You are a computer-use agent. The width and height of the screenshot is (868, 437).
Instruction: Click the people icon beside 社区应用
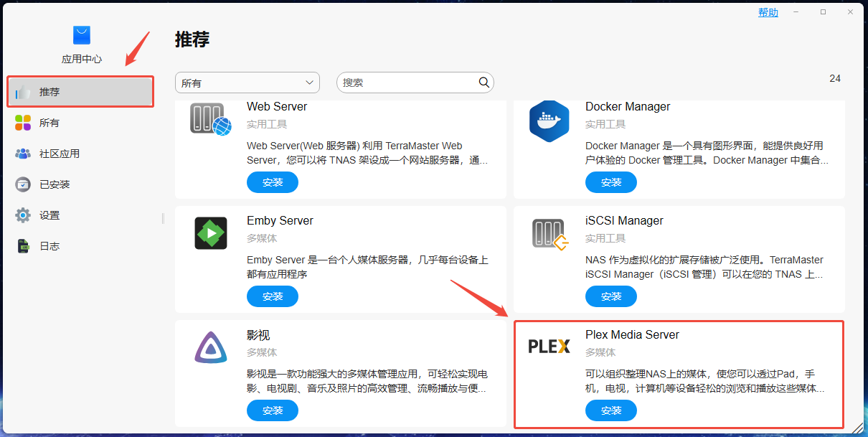(24, 154)
